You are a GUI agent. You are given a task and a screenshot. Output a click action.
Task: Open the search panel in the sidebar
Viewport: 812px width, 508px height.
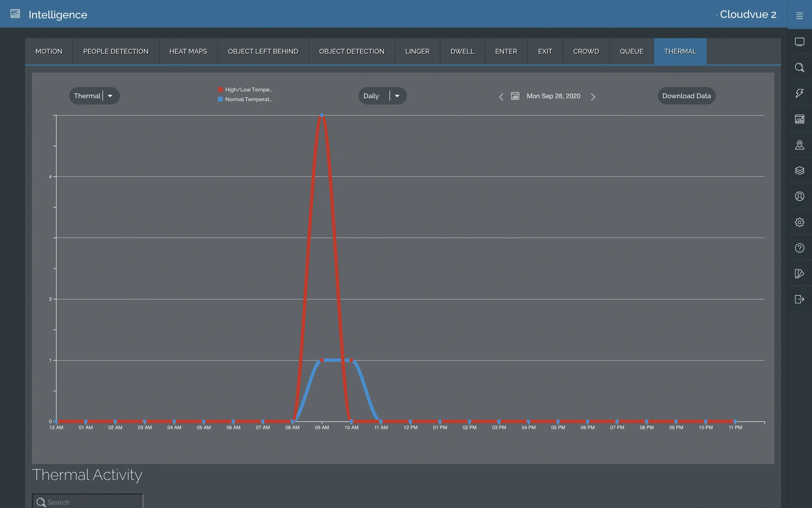(x=800, y=68)
